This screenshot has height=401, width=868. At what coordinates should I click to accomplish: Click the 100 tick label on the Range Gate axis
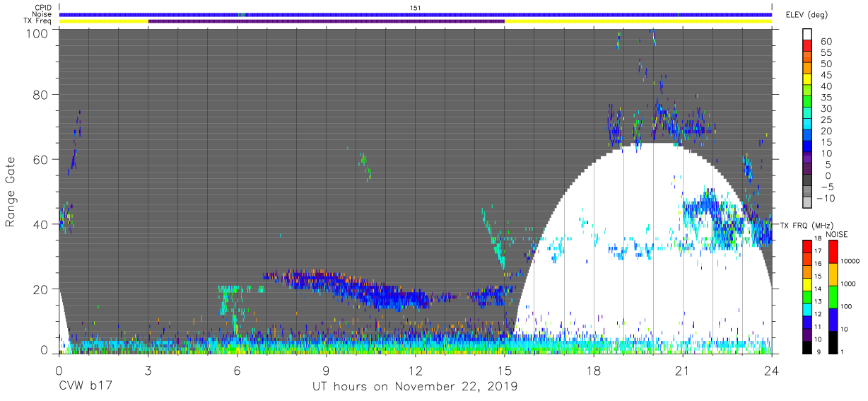pos(38,33)
